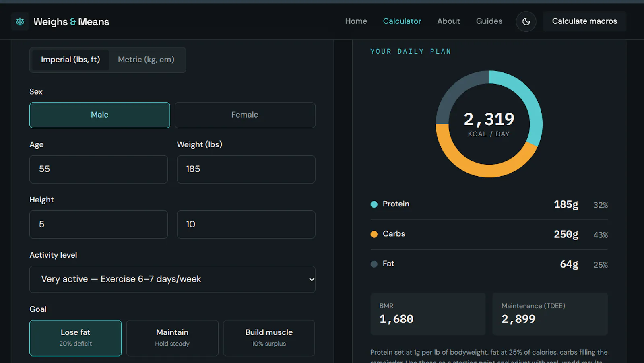Click the 'Sex' field label
Screen dimensions: 644x363
(x=36, y=91)
